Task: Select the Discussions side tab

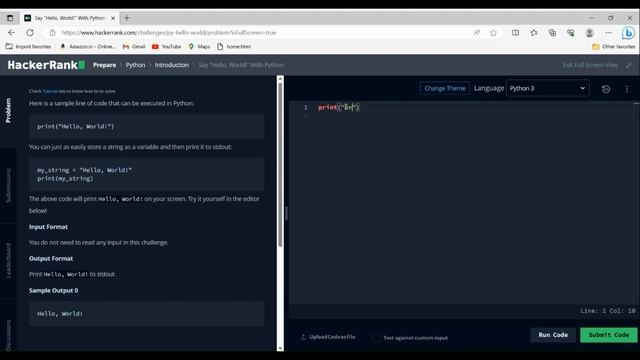Action: [8, 335]
